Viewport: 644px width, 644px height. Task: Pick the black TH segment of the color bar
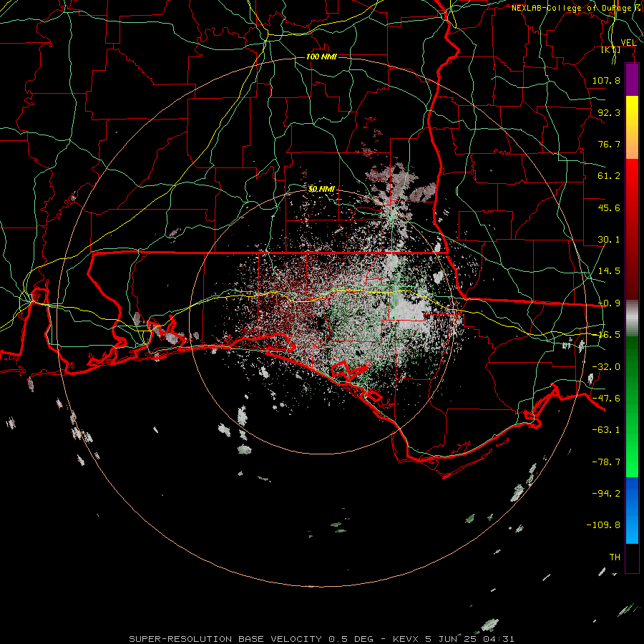632,558
